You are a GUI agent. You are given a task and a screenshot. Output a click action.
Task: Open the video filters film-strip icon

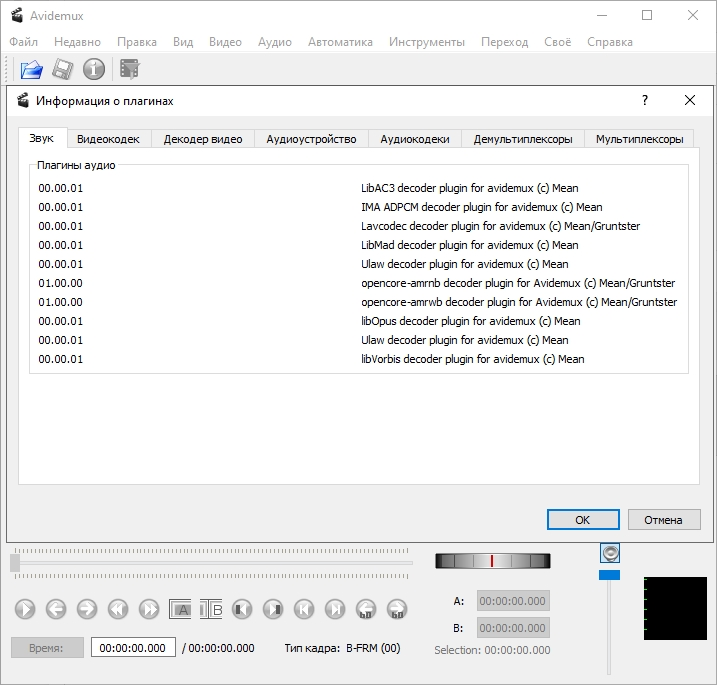click(129, 69)
